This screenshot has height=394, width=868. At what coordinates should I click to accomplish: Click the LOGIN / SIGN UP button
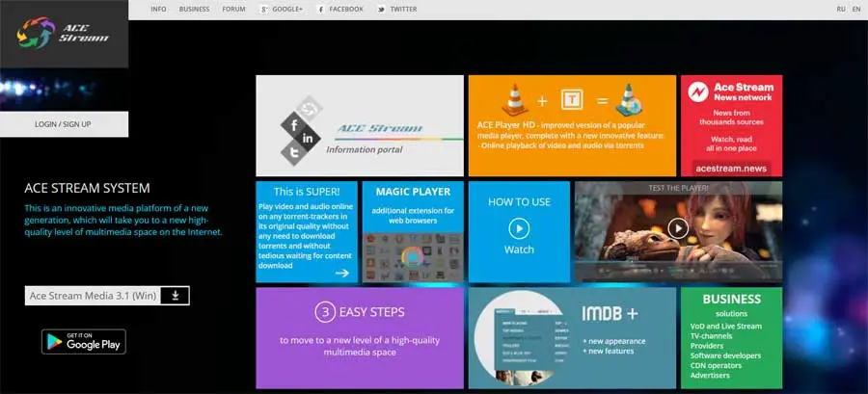point(64,124)
